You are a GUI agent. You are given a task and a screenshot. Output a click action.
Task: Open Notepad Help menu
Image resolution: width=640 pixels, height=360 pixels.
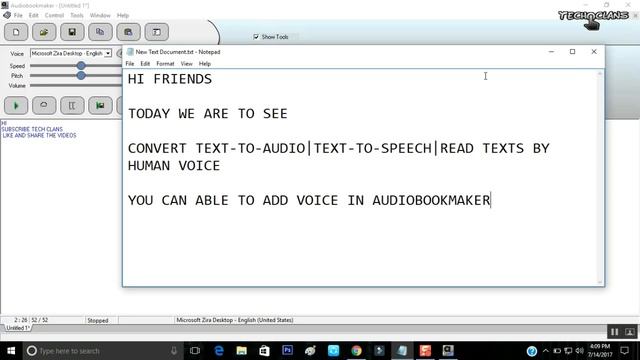(205, 64)
